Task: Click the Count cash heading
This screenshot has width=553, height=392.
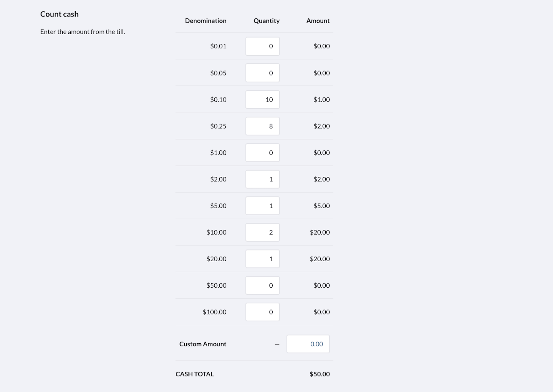Action: 59,14
